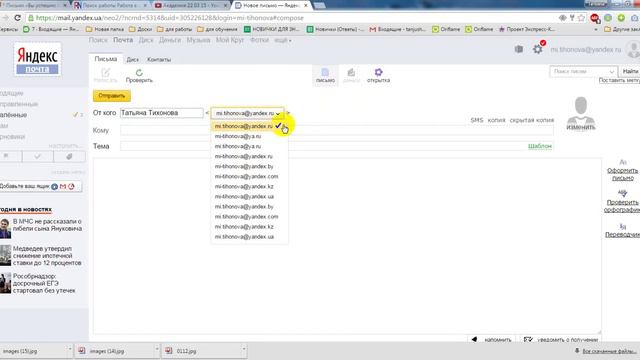Click the eye icon in the address bar
The width and height of the screenshot is (640, 360).
pos(562,18)
